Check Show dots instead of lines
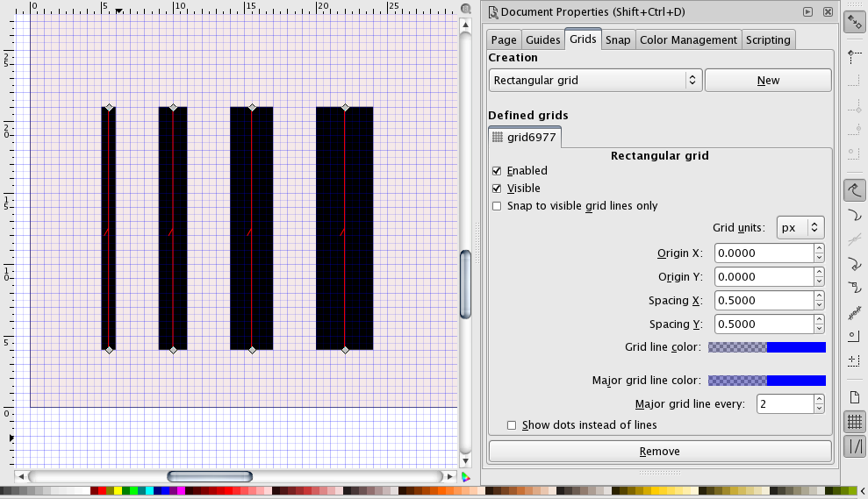 pos(512,425)
